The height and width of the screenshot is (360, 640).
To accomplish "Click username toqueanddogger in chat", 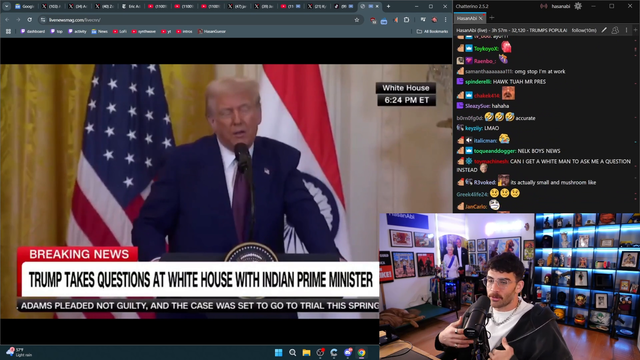I will point(495,151).
